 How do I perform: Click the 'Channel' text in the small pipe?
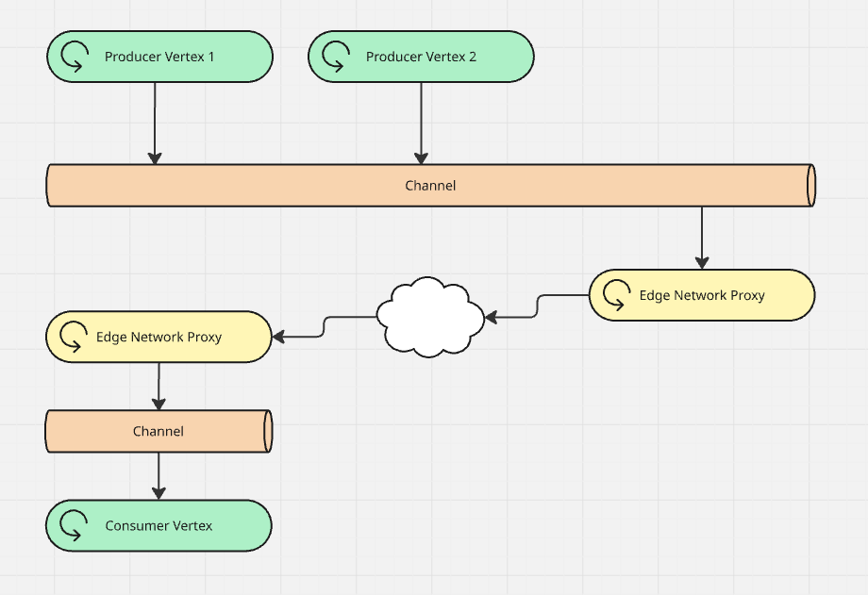coord(158,431)
